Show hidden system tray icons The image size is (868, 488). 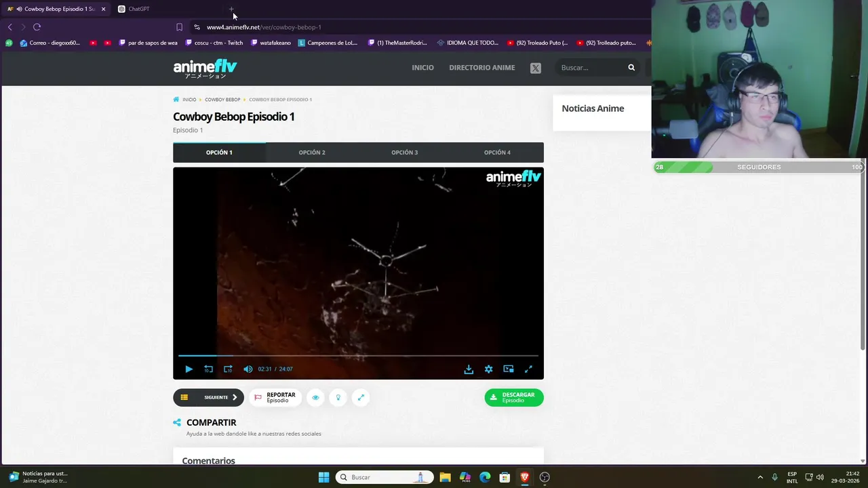click(760, 477)
